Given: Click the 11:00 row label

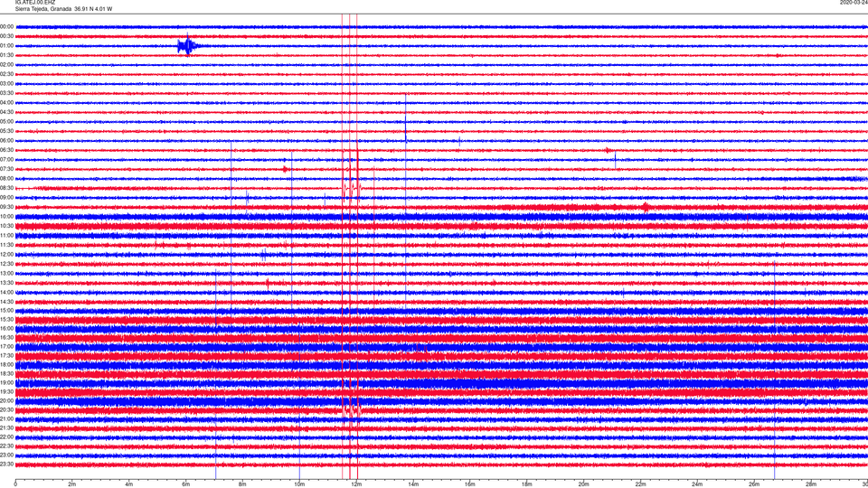Looking at the screenshot, I should point(7,235).
